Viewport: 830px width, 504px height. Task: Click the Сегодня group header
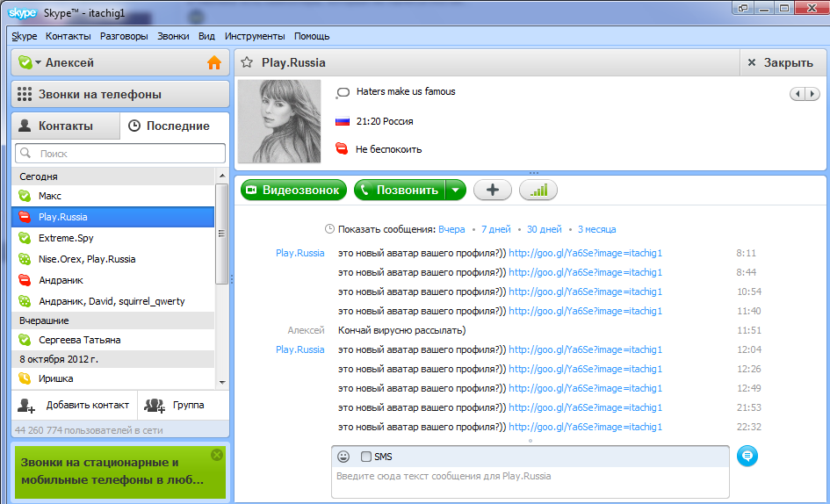pyautogui.click(x=112, y=176)
